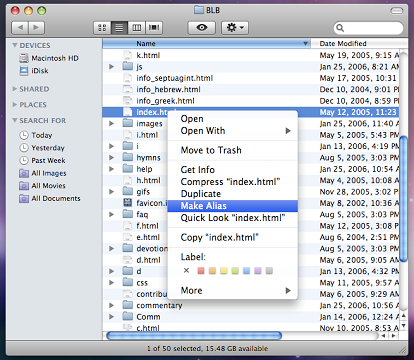This screenshot has height=360, width=414.
Task: Open the Today saved search
Action: tap(36, 135)
